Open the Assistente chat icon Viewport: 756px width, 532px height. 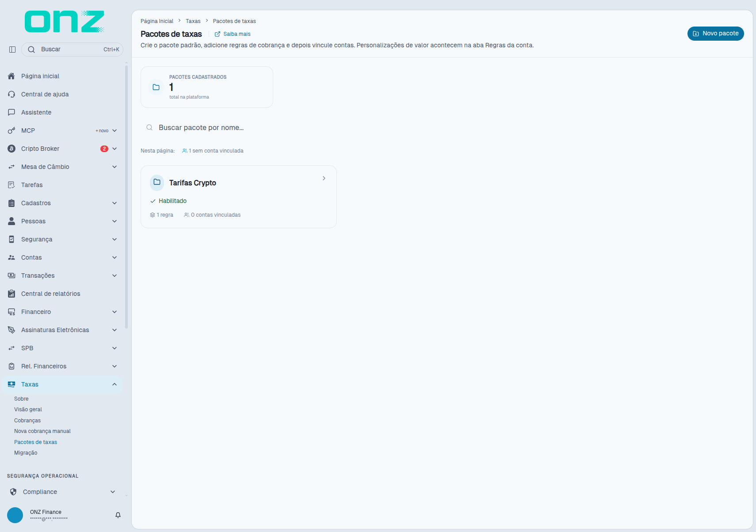11,112
